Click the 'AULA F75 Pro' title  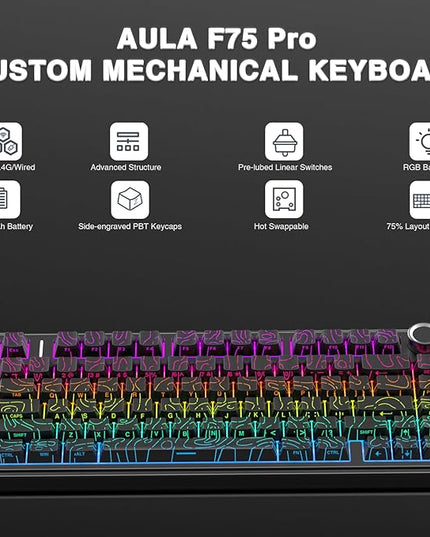217,39
